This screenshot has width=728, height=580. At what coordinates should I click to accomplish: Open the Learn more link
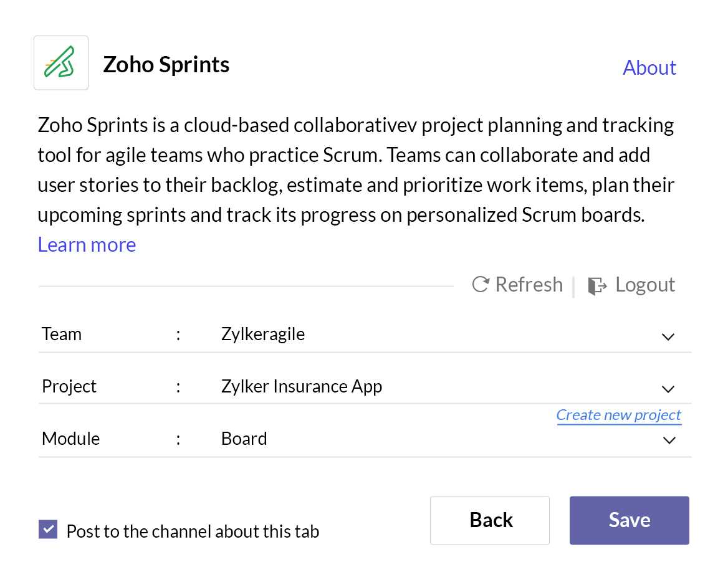coord(87,245)
